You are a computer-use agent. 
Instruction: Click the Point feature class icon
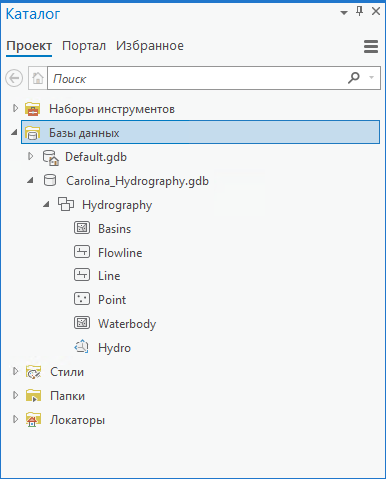pyautogui.click(x=82, y=299)
